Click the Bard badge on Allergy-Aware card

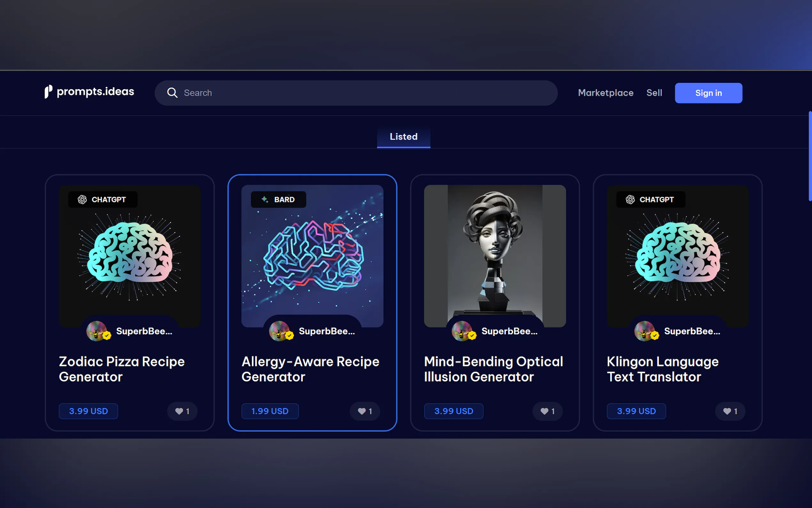coord(278,200)
